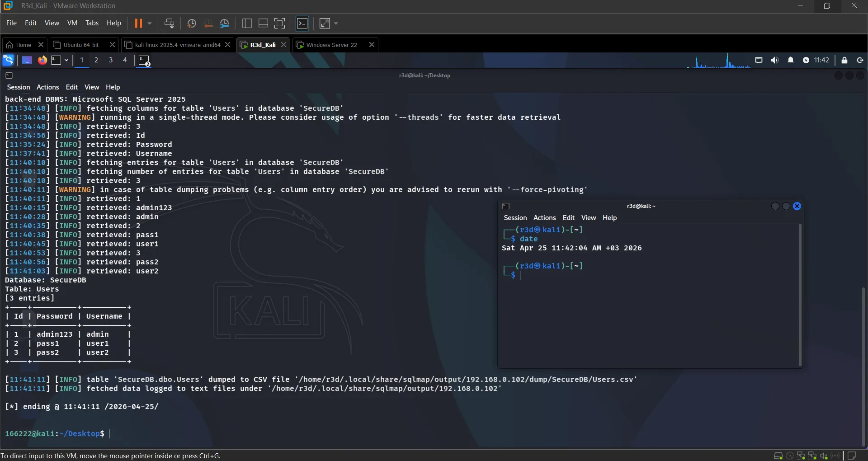Toggle the thumbnail bar view
Viewport: 868px width, 461px height.
pyautogui.click(x=263, y=23)
